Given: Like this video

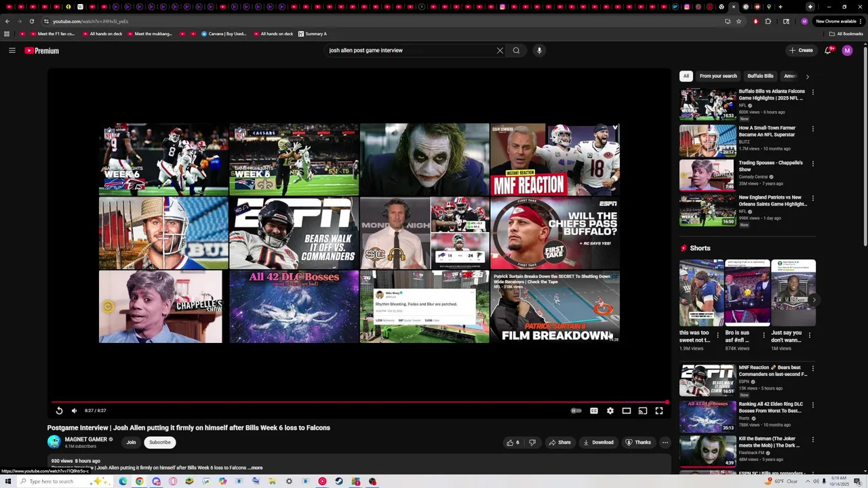Looking at the screenshot, I should pos(513,443).
